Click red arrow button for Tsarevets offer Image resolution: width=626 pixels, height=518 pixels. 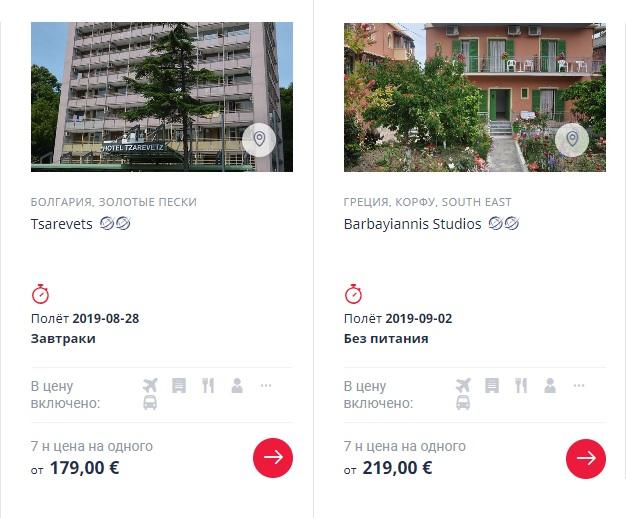click(273, 458)
